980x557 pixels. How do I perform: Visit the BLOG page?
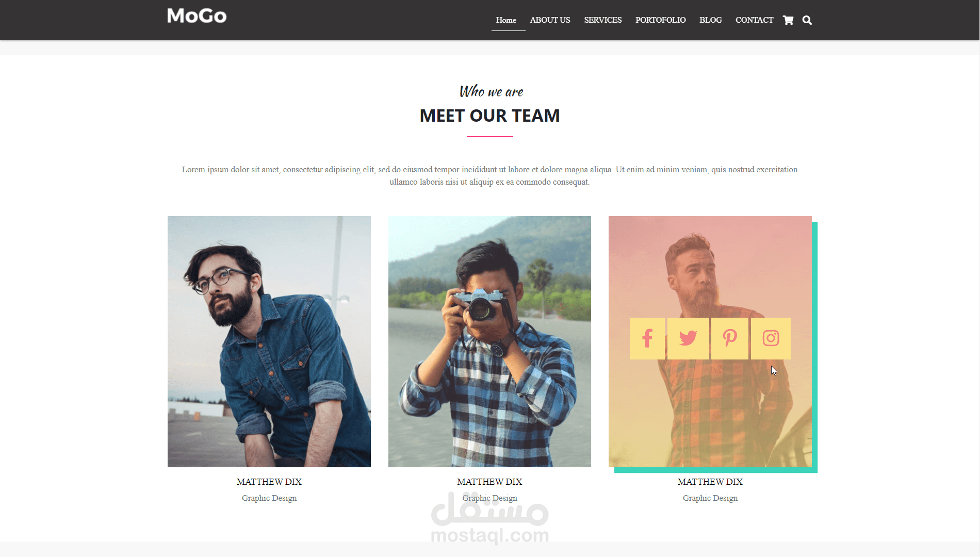710,20
